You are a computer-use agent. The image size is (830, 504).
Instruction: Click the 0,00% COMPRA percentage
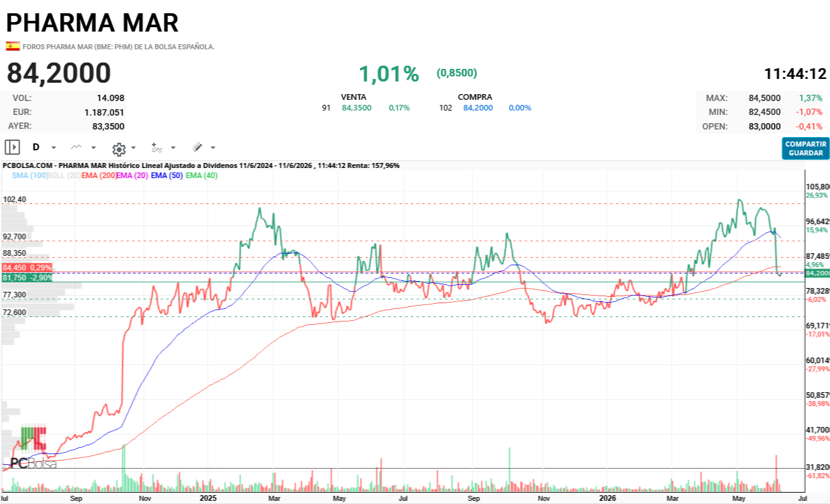pyautogui.click(x=520, y=108)
